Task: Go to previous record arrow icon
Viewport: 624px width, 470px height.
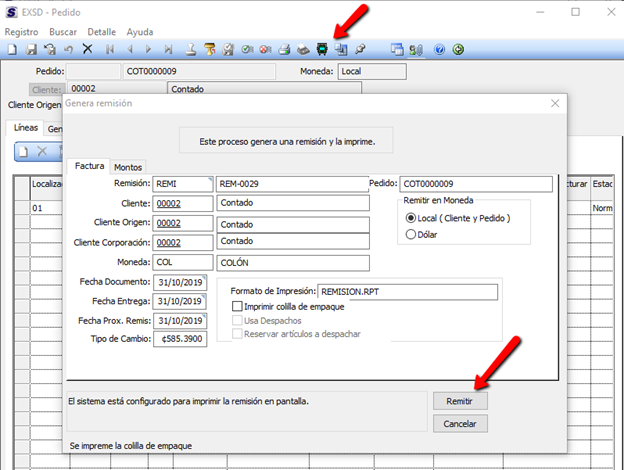Action: click(130, 49)
